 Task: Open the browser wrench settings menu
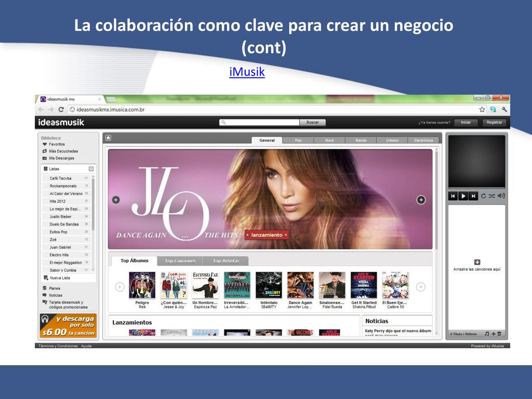tap(504, 109)
